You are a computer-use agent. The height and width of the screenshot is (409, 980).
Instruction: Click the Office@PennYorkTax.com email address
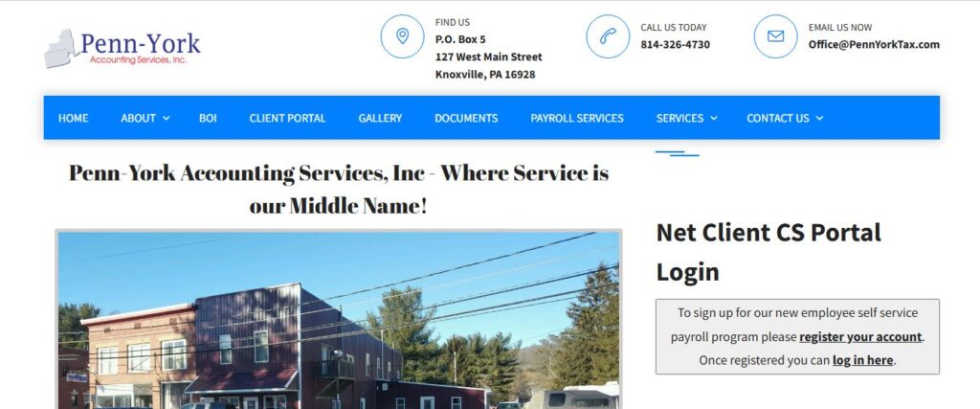click(874, 44)
